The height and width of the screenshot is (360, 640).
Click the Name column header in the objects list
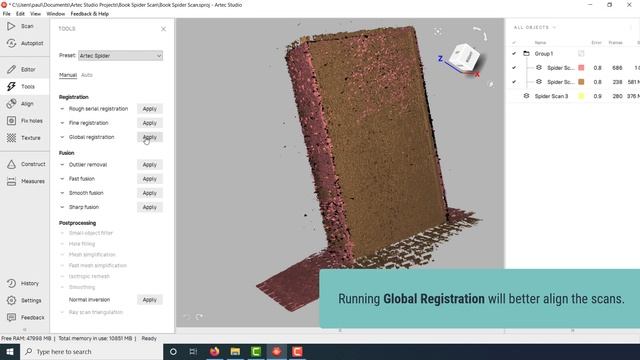[540, 42]
